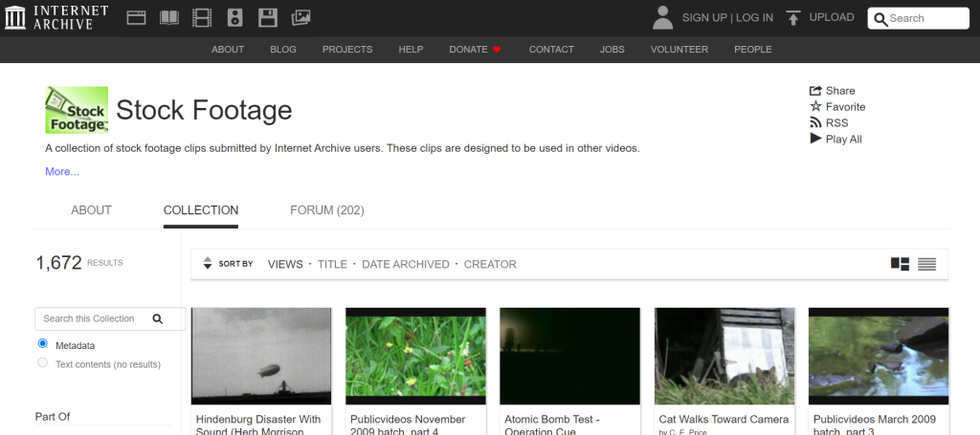Click the red donate heart icon

point(497,50)
